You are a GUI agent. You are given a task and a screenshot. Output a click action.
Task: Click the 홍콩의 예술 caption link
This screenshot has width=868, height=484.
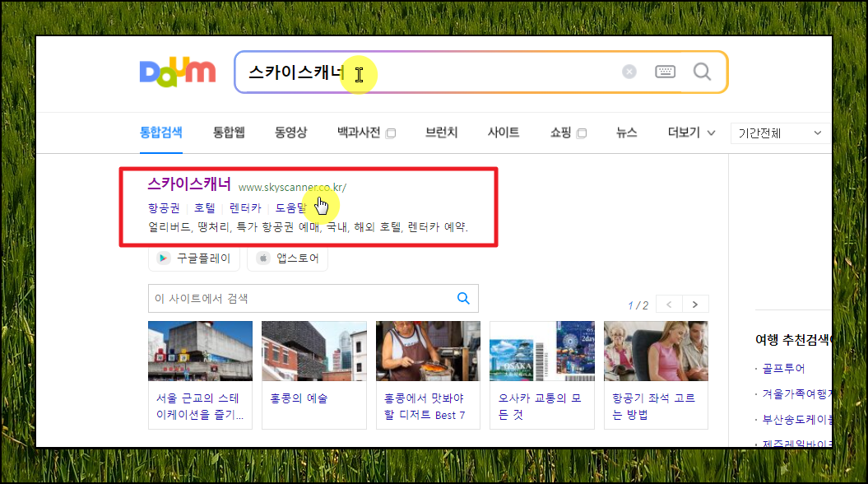click(x=299, y=398)
